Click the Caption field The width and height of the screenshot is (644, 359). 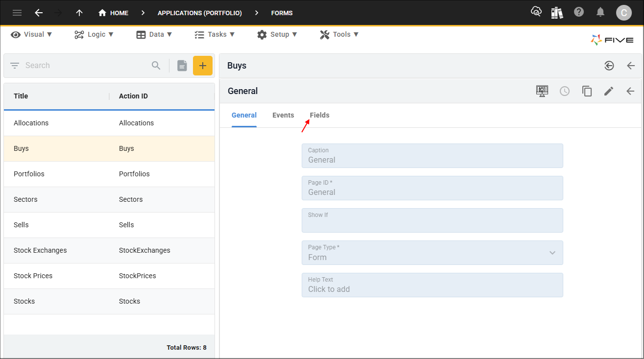432,156
